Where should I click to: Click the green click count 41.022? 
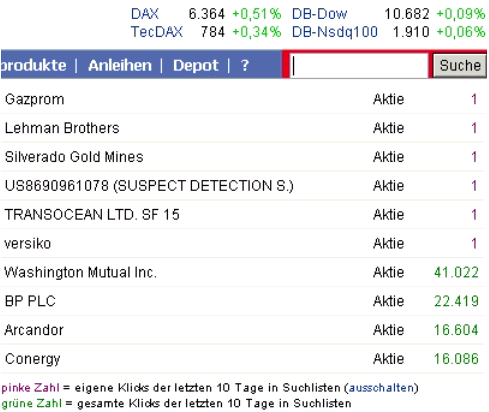(x=456, y=272)
